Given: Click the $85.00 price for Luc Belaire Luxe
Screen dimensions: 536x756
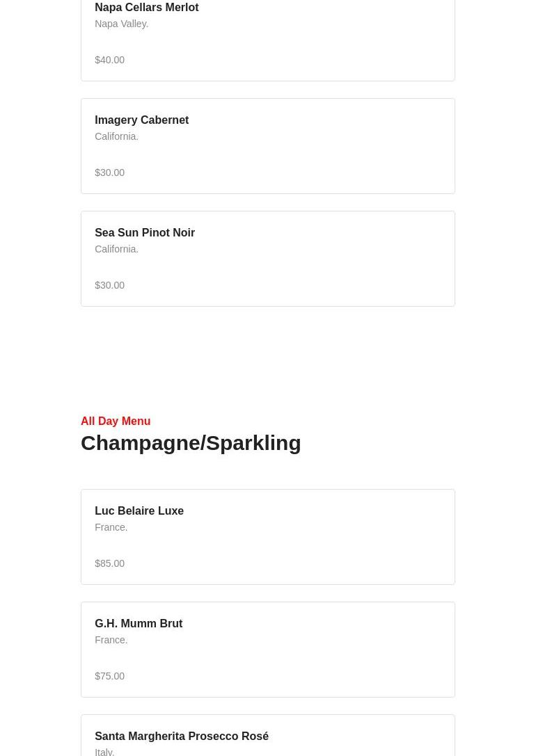Looking at the screenshot, I should (x=109, y=563).
